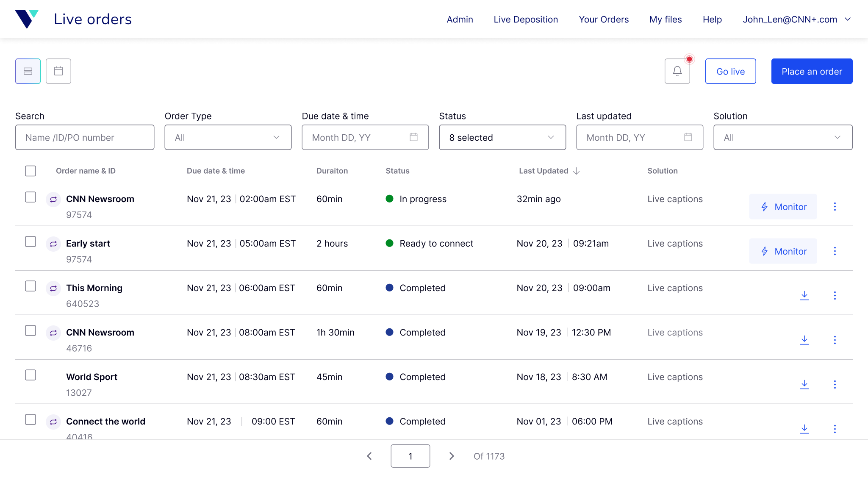Click Place an order button
This screenshot has width=868, height=483.
812,71
